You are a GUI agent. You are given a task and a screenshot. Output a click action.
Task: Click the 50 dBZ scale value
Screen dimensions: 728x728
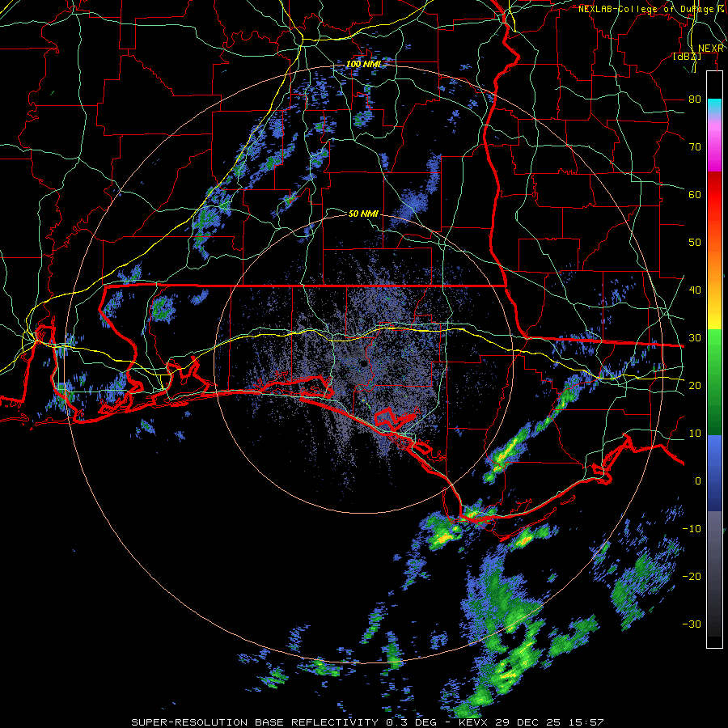pos(695,243)
